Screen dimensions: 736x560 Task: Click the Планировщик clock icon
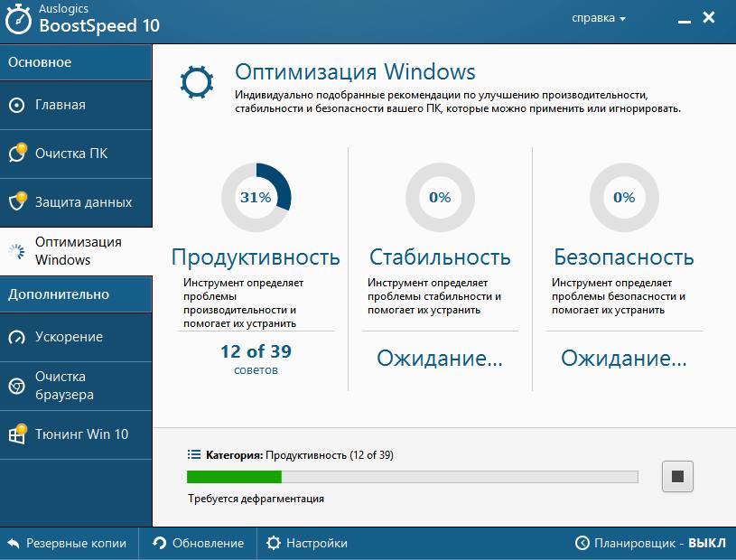[x=582, y=543]
